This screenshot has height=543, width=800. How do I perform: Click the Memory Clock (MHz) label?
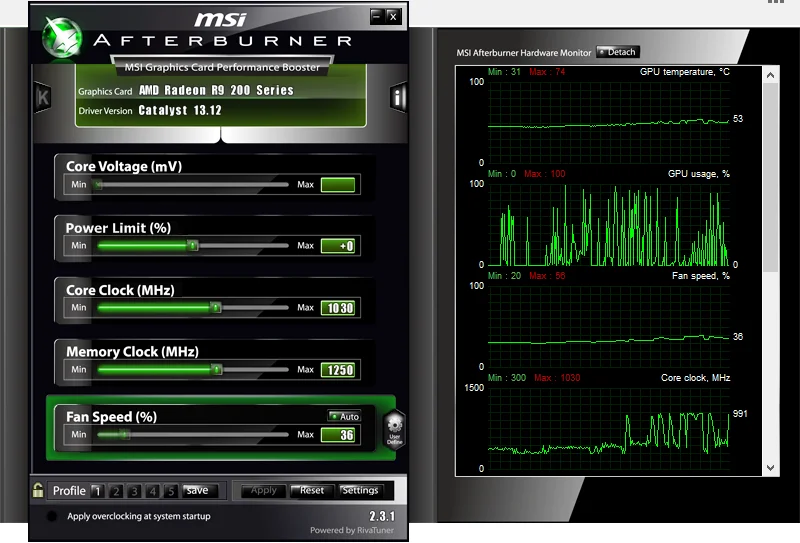[x=132, y=352]
